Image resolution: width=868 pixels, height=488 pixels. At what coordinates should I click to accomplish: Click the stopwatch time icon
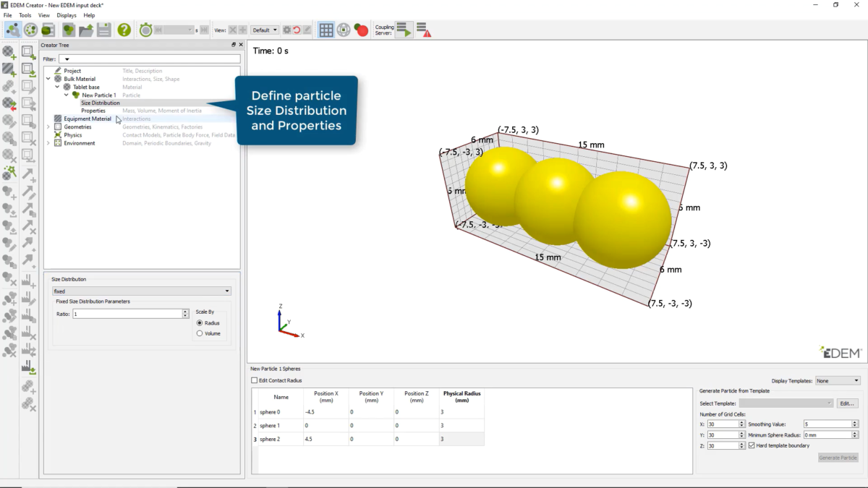[x=146, y=30]
